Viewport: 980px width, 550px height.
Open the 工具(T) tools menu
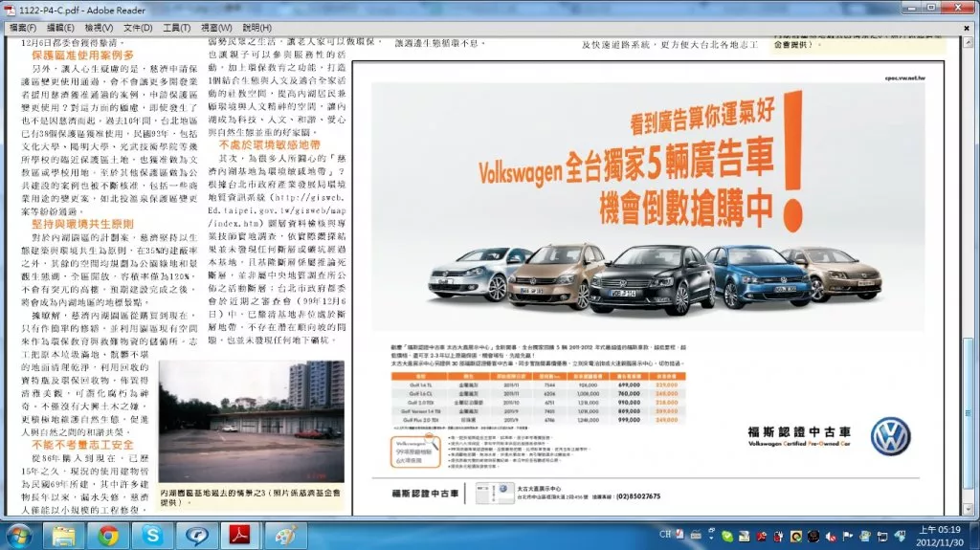176,28
